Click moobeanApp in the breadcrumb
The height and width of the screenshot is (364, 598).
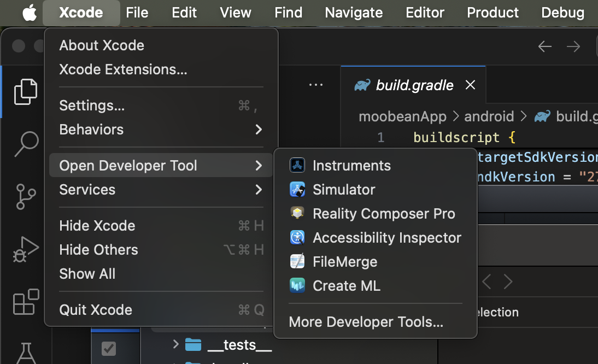pyautogui.click(x=402, y=116)
